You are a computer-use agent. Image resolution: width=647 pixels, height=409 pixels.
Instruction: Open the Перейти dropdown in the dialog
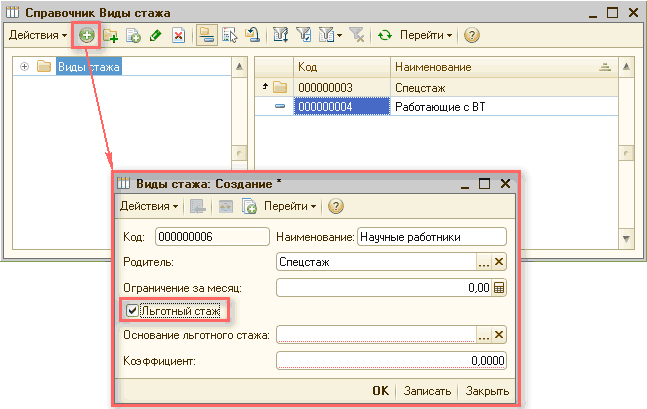click(x=290, y=206)
